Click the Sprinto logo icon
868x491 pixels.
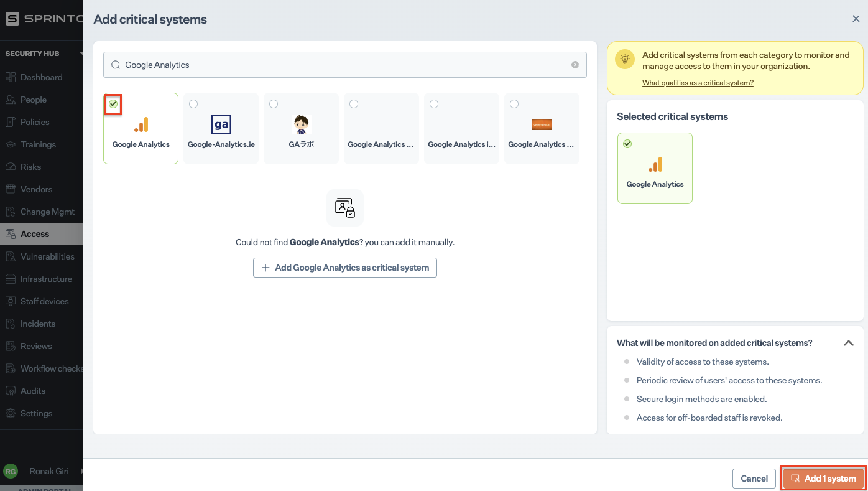[12, 19]
